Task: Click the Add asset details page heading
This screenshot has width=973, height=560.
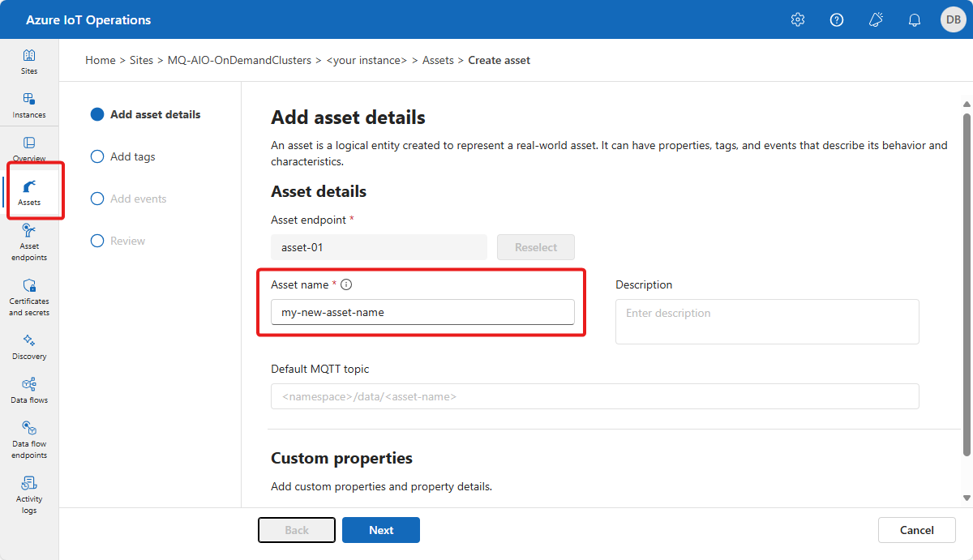Action: pyautogui.click(x=348, y=117)
